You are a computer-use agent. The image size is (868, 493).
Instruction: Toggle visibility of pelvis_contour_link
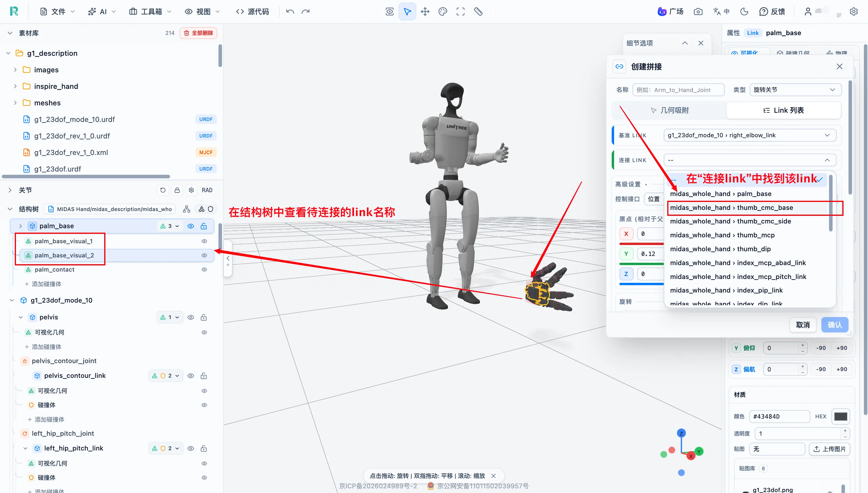tap(191, 376)
